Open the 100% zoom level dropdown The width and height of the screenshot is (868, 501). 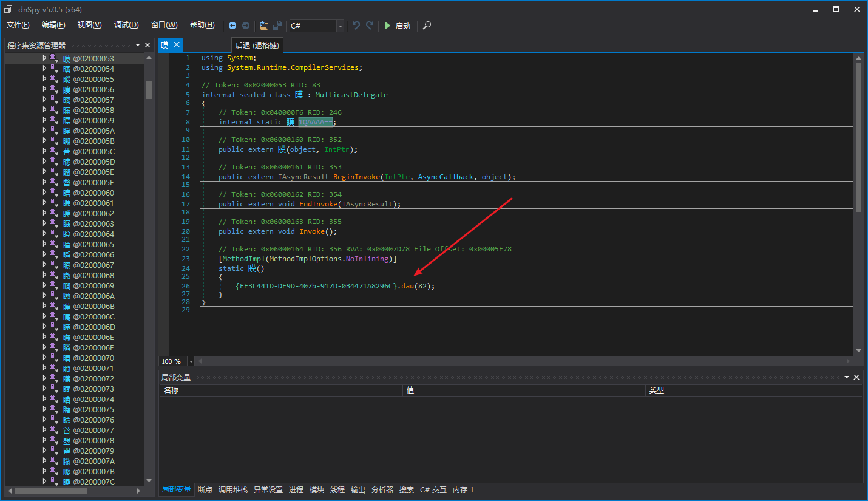(191, 361)
